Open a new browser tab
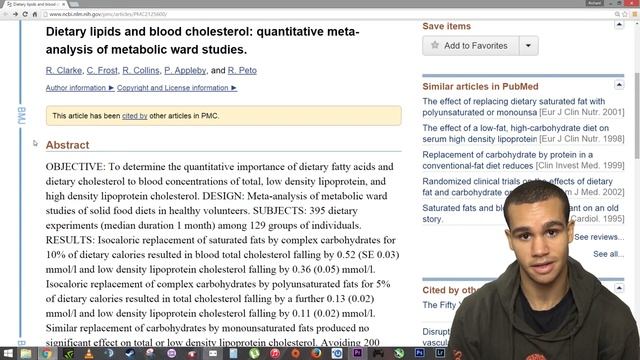The image size is (640, 360). coord(74,4)
